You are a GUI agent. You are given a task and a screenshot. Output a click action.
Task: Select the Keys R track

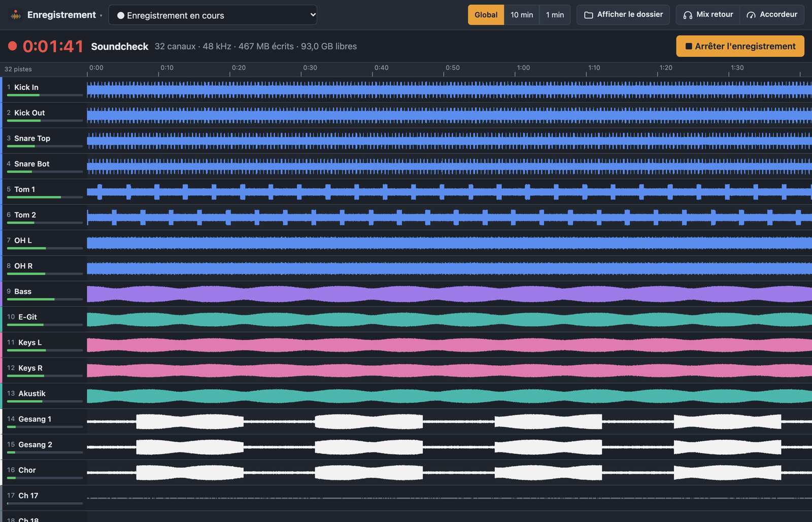[x=45, y=370]
